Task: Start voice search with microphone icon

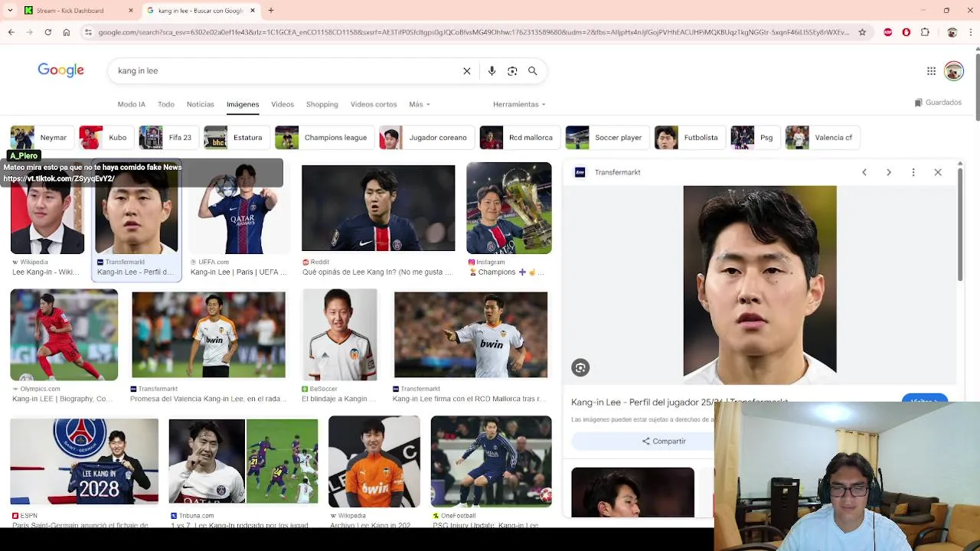Action: pyautogui.click(x=492, y=70)
